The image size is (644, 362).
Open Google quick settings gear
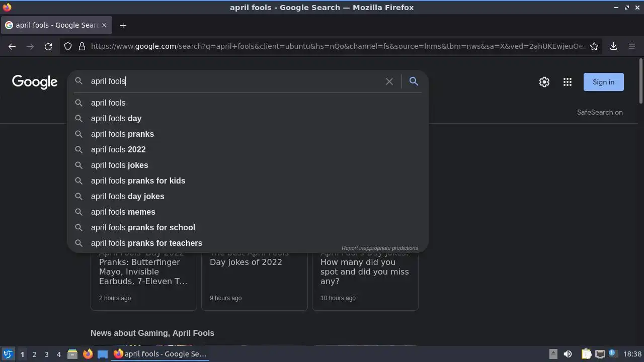pyautogui.click(x=544, y=82)
